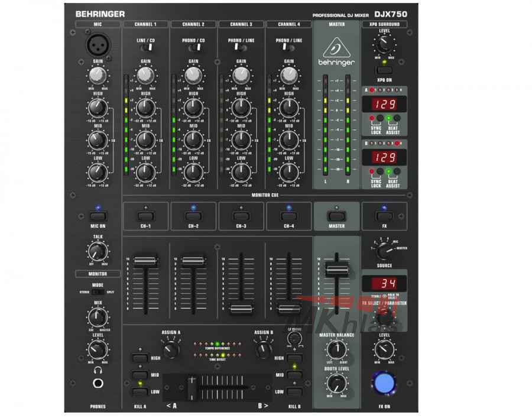Screen dimensions: 532x418
Task: Click section A BPM display showing 129
Action: tap(384, 104)
